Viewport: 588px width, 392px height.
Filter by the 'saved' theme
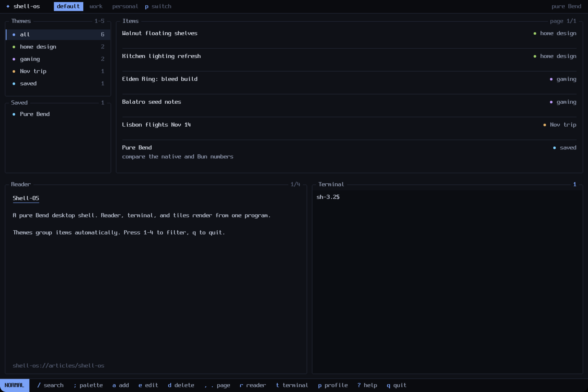pos(58,84)
